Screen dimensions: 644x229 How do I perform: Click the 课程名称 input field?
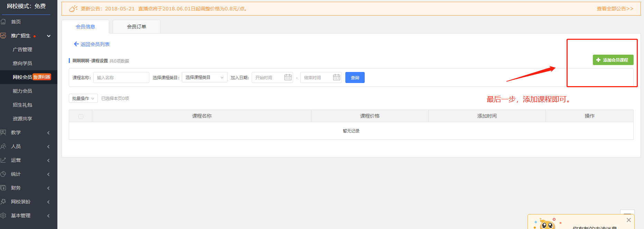coord(121,77)
